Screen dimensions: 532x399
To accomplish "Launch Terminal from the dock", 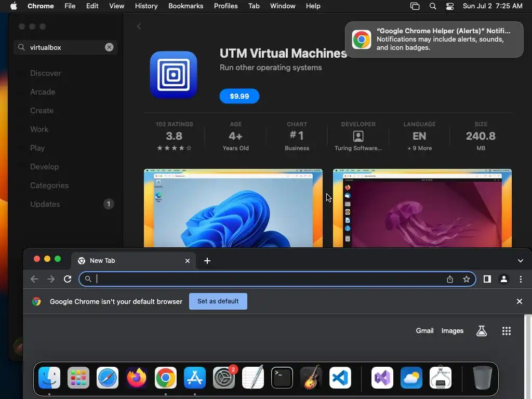I will click(282, 378).
